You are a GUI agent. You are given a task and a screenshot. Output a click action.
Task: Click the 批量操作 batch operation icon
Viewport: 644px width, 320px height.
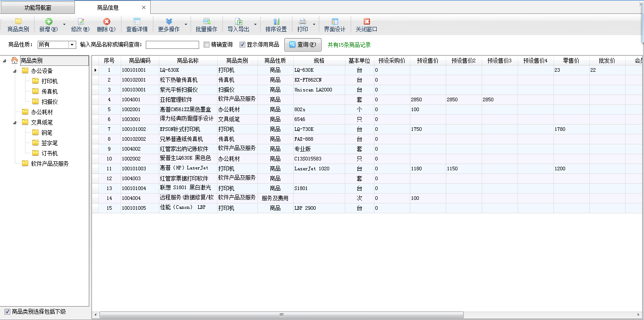pos(206,22)
